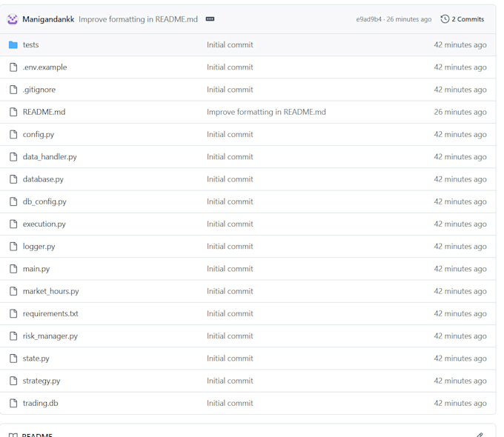Image resolution: width=504 pixels, height=437 pixels.
Task: Open the commit hash e9ad9b4
Action: pyautogui.click(x=368, y=19)
